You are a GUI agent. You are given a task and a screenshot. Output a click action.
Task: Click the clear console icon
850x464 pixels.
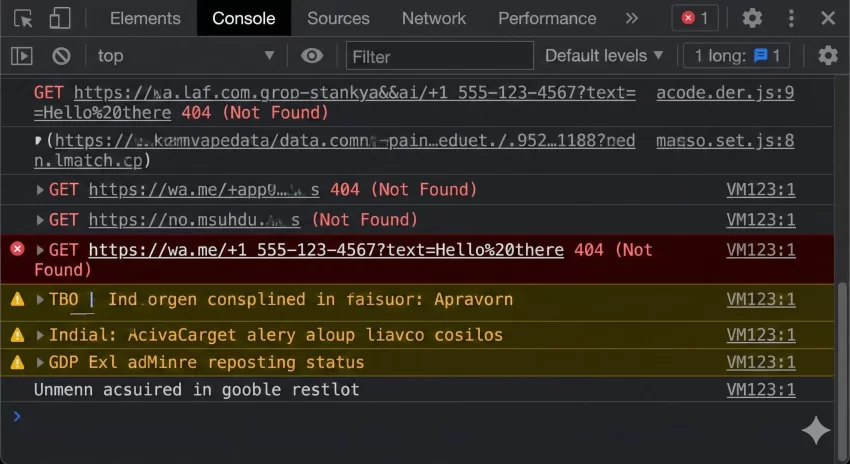tap(61, 56)
